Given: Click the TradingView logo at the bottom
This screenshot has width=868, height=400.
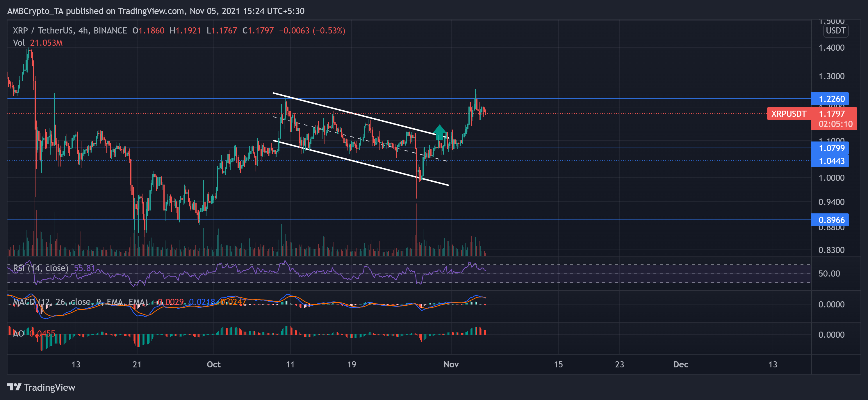Looking at the screenshot, I should 41,387.
